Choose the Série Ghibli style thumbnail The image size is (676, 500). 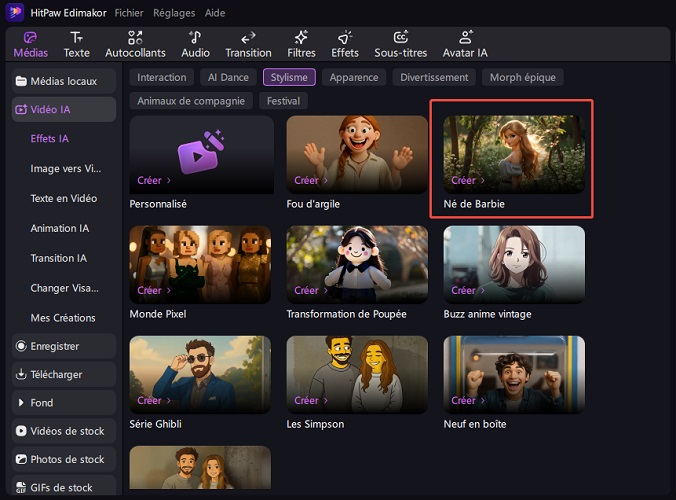pos(200,373)
